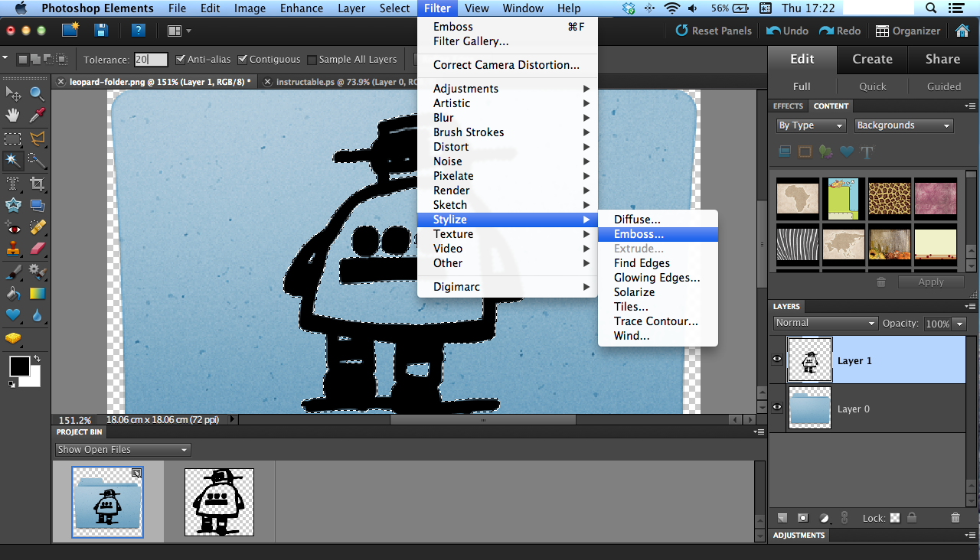Select the Eyedropper tool

coord(37,116)
